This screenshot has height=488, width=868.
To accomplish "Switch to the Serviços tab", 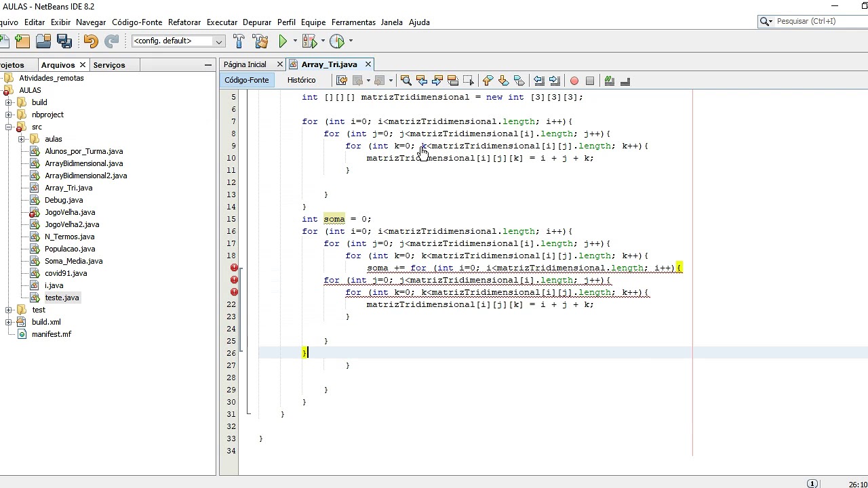I will point(109,65).
